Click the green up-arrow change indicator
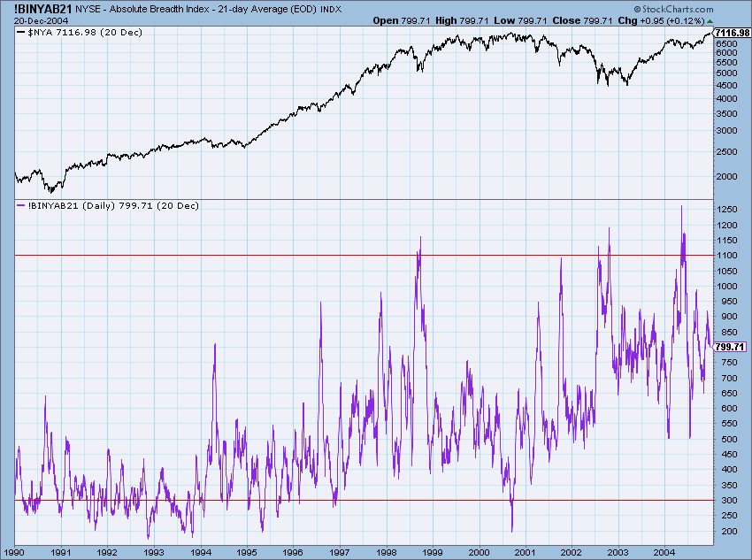 (x=710, y=21)
